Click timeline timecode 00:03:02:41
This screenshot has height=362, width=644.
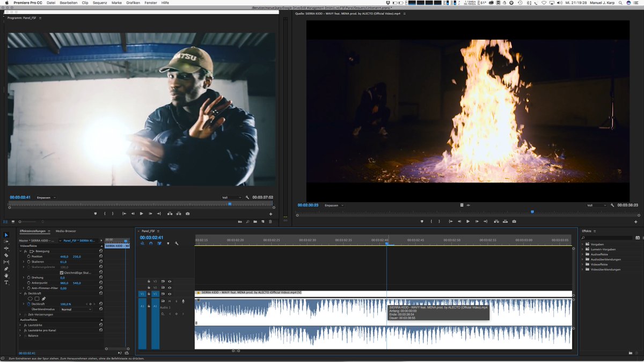coord(152,238)
